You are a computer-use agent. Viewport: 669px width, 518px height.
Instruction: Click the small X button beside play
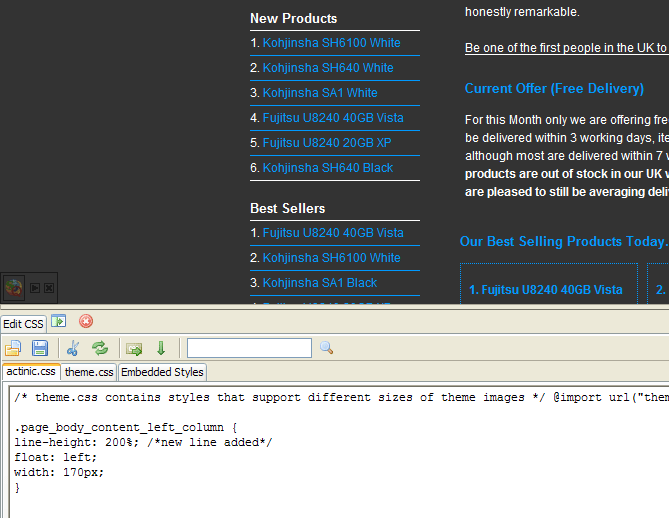pos(48,288)
